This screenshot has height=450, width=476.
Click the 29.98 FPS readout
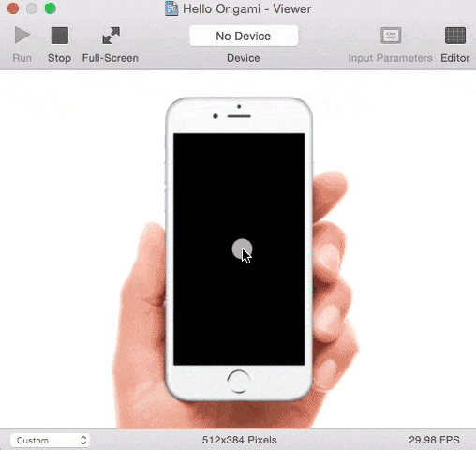click(434, 440)
